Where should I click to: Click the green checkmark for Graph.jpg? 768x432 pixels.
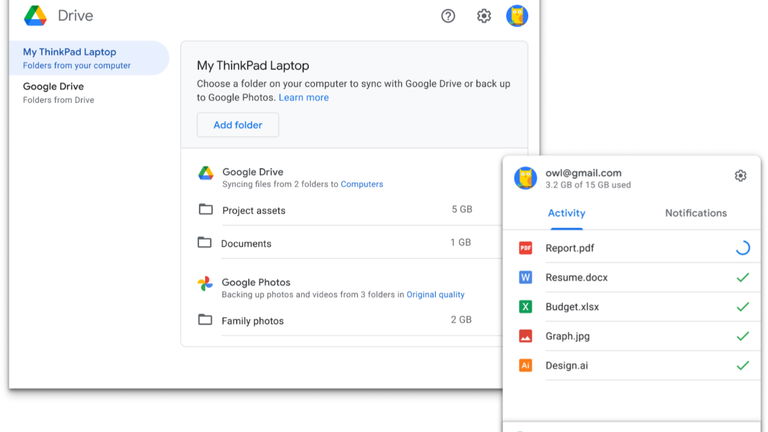(x=743, y=336)
